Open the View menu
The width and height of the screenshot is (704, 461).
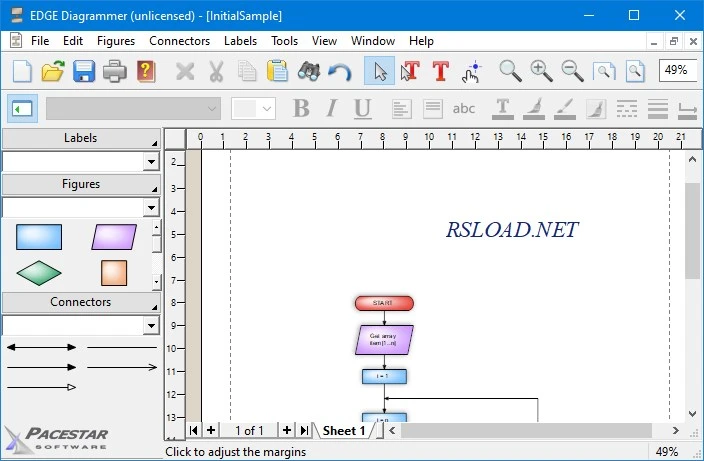tap(324, 41)
